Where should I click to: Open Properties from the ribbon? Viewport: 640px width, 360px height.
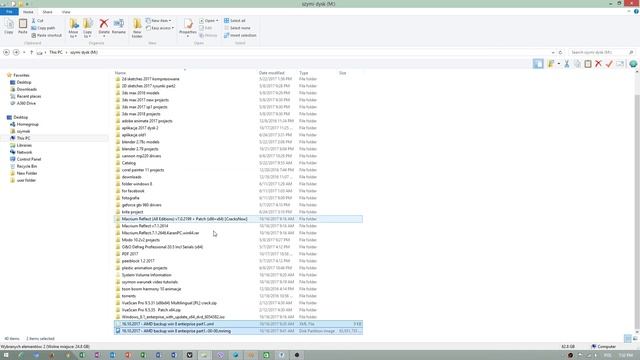[x=188, y=28]
